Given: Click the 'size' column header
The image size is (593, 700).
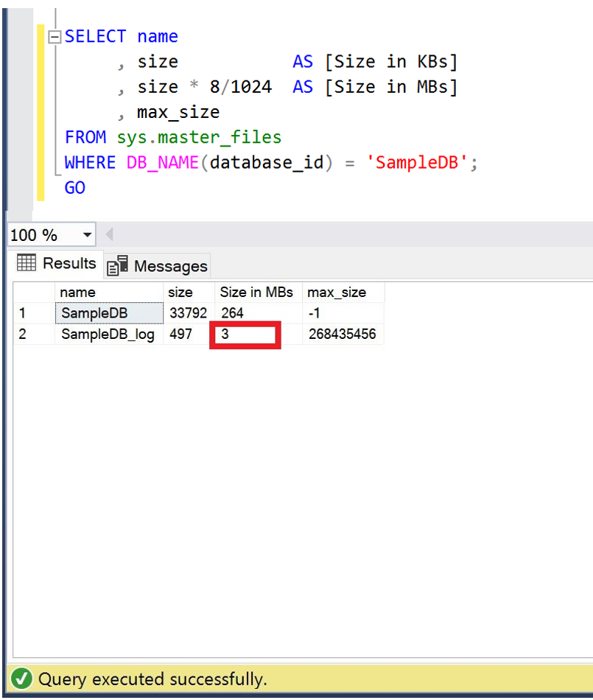Looking at the screenshot, I should tap(188, 293).
